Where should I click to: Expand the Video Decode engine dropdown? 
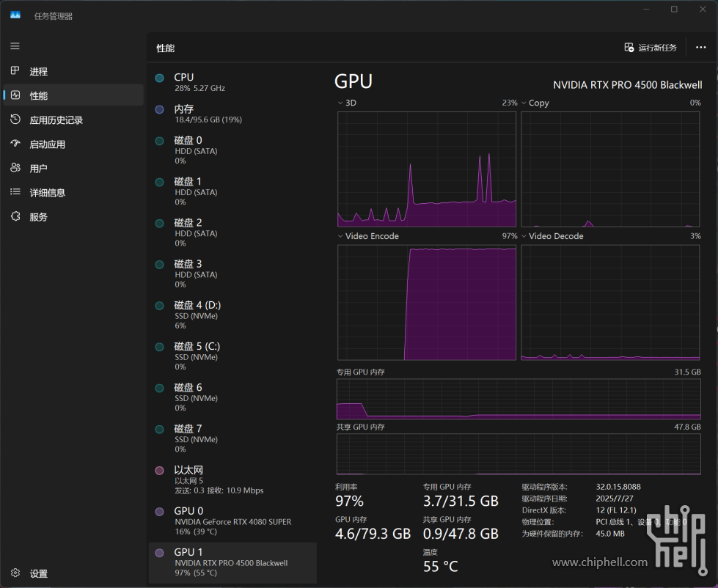coord(524,236)
